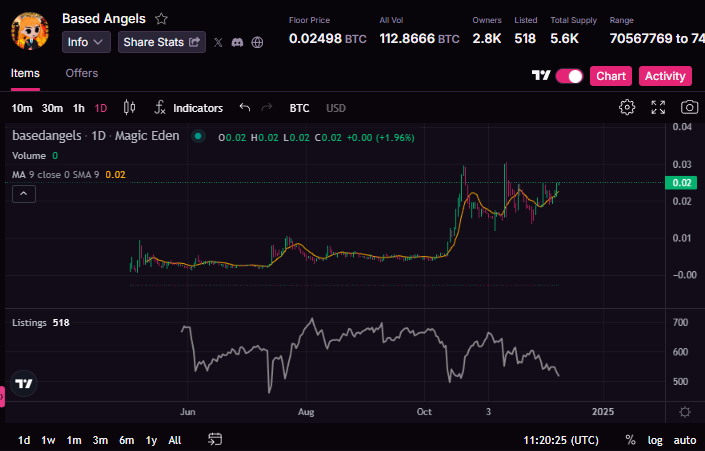Take a chart snapshot camera icon
This screenshot has width=705, height=451.
(x=689, y=107)
